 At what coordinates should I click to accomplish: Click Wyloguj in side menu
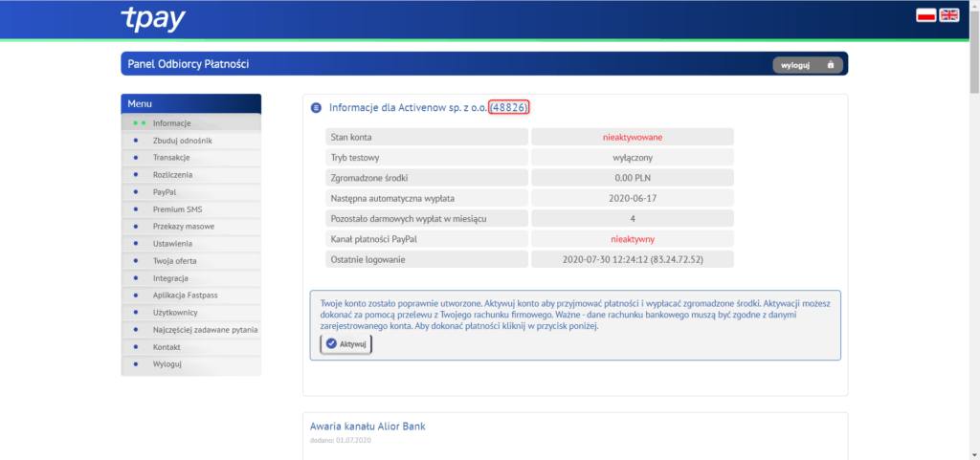191,363
